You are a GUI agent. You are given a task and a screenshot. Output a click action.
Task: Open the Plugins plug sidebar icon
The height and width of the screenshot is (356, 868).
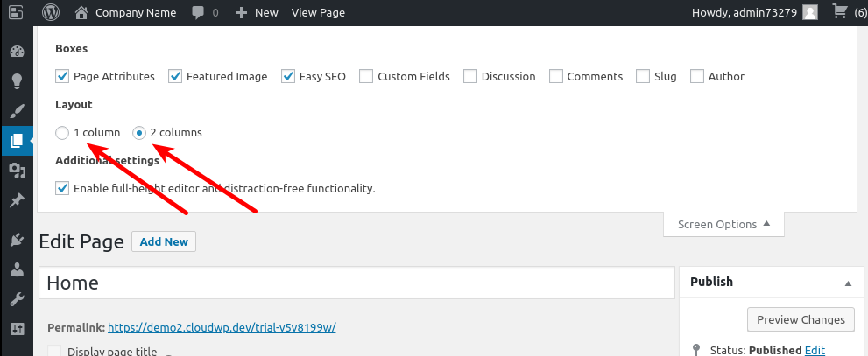(17, 240)
